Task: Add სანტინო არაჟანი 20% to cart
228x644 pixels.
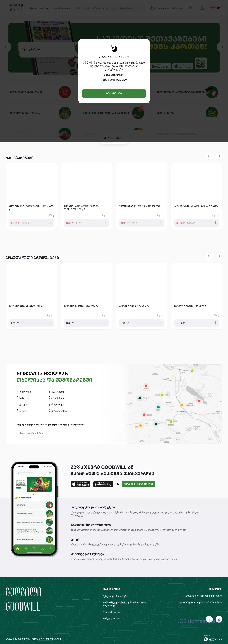Action: (50, 323)
